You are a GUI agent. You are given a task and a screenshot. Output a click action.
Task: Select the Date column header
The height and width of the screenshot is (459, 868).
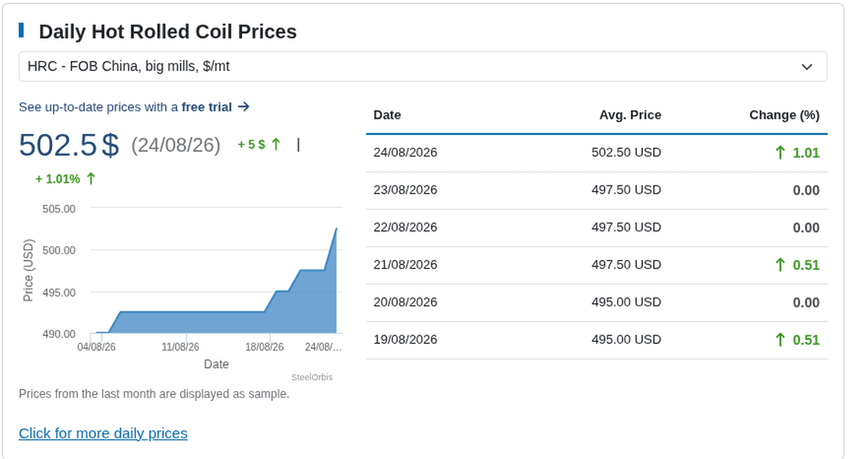(x=387, y=115)
